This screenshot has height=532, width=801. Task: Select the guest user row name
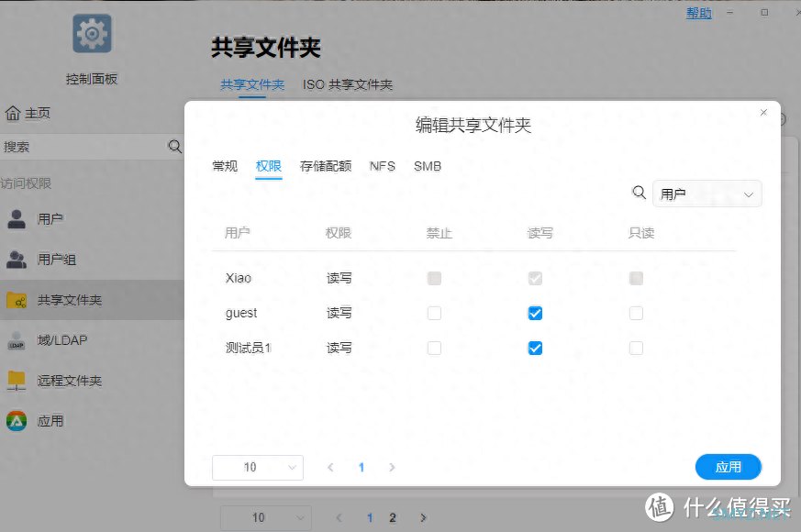(x=241, y=313)
